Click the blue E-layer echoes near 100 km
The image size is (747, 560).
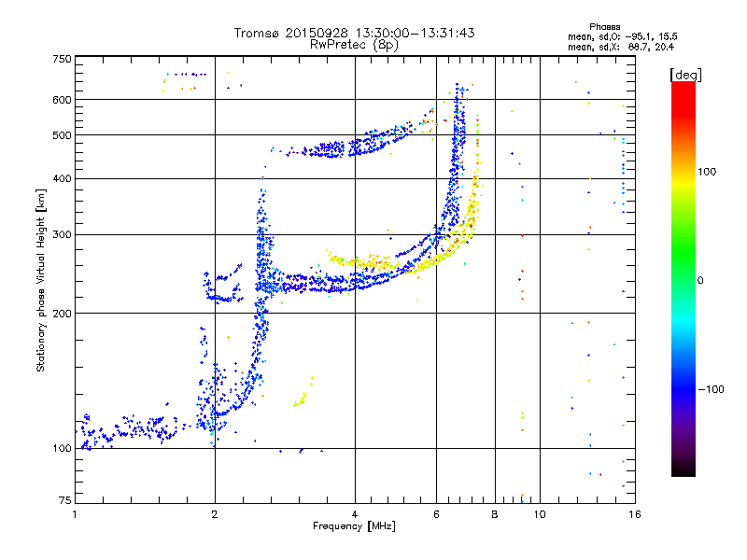point(129,429)
